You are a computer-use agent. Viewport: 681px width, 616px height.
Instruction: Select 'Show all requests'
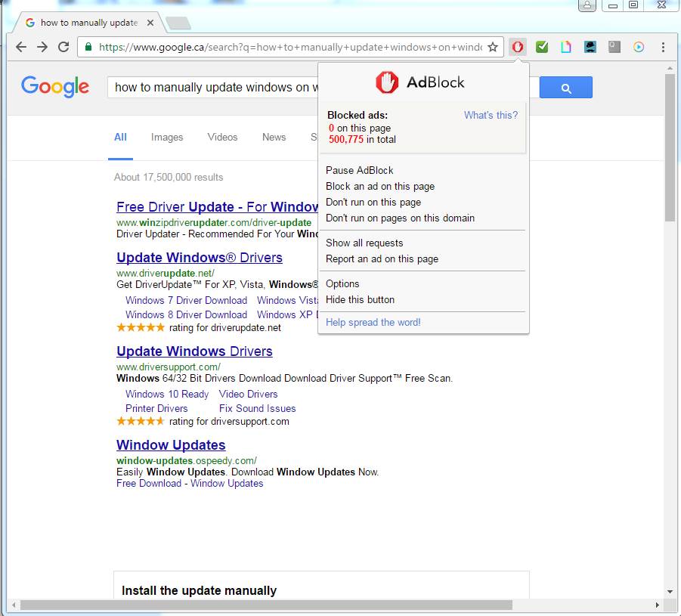tap(364, 243)
